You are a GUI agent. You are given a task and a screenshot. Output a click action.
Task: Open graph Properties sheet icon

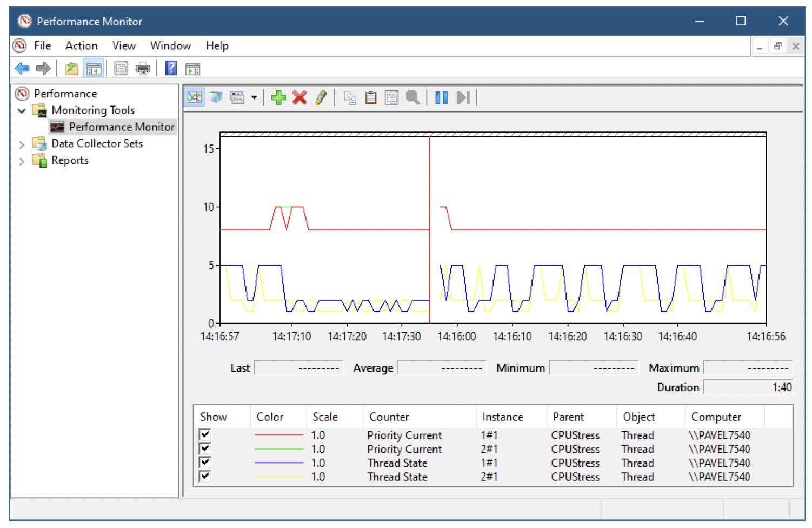click(391, 98)
